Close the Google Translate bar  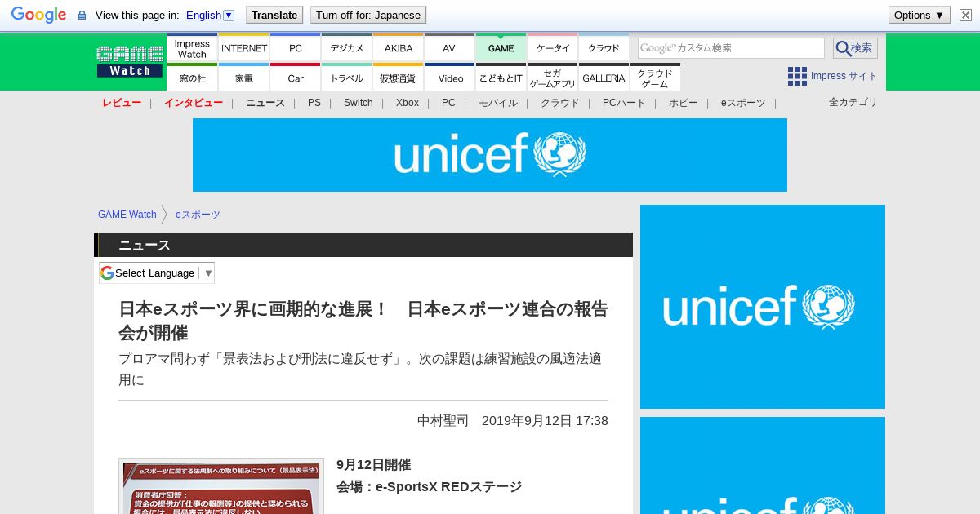[x=965, y=15]
